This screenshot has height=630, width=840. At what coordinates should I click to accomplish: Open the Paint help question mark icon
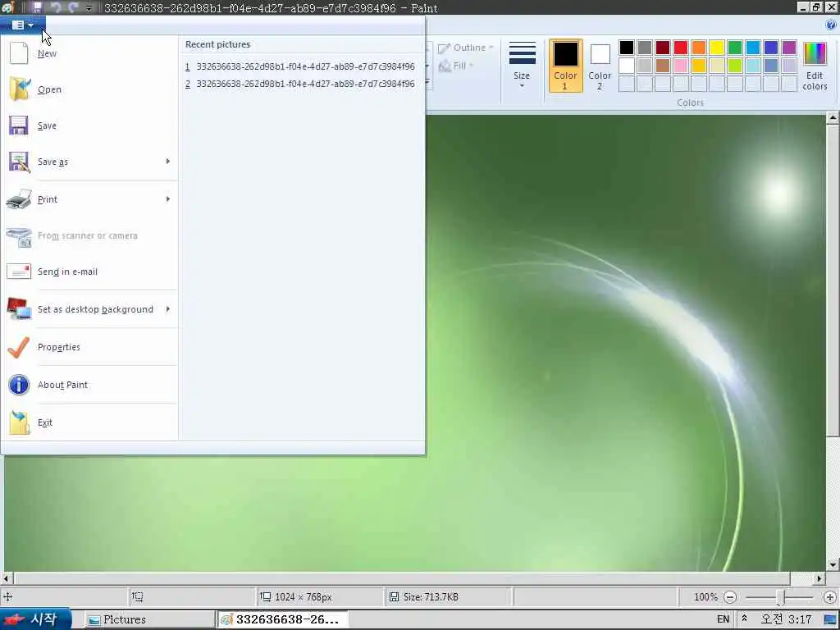pos(831,25)
